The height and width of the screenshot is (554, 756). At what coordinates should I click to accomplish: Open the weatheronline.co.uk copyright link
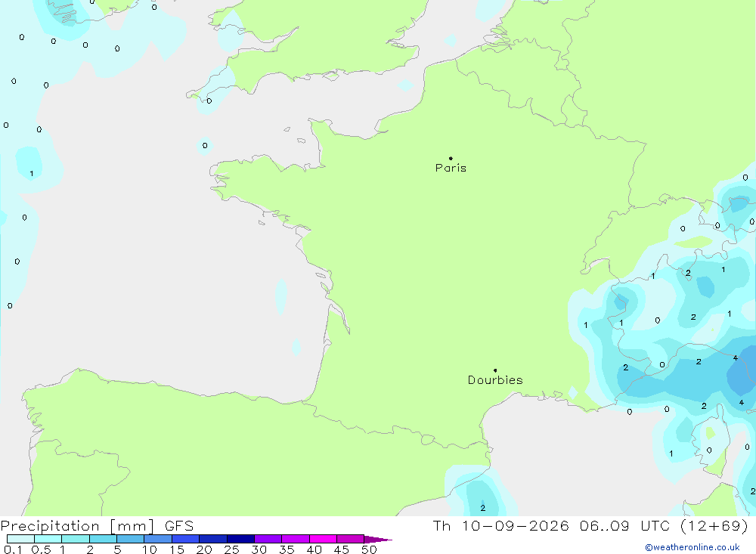pyautogui.click(x=692, y=547)
